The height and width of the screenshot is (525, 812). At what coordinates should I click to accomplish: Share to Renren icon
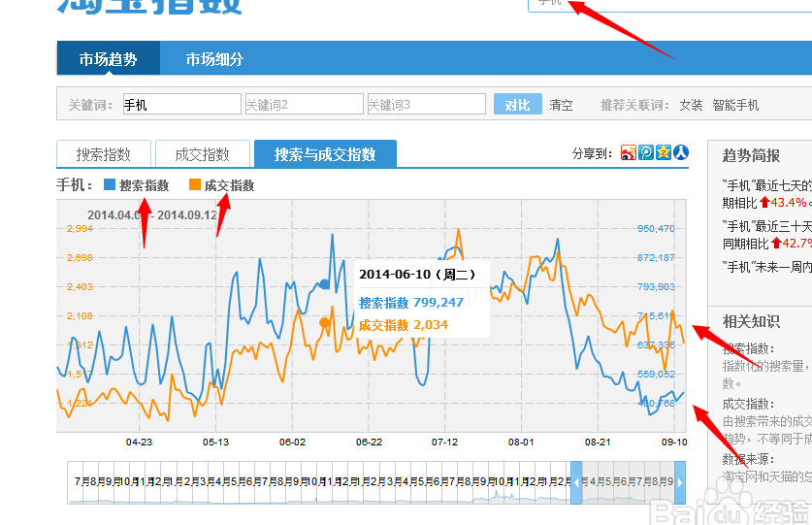click(x=681, y=153)
